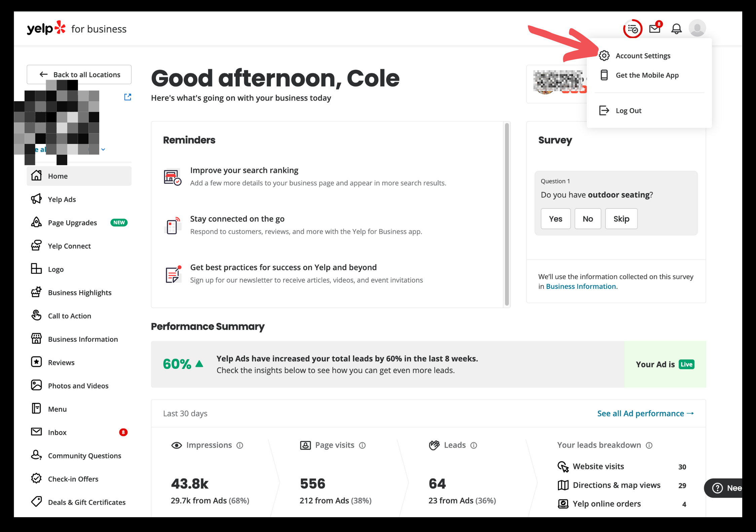Skip the outdoor seating survey question
756x532 pixels.
coord(621,219)
